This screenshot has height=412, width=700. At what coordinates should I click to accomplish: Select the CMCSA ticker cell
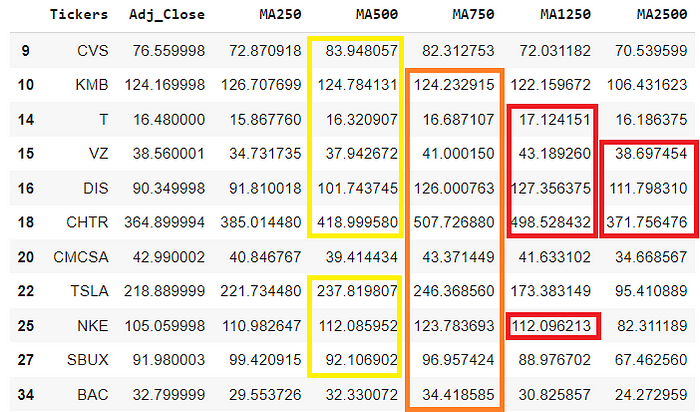coord(81,257)
